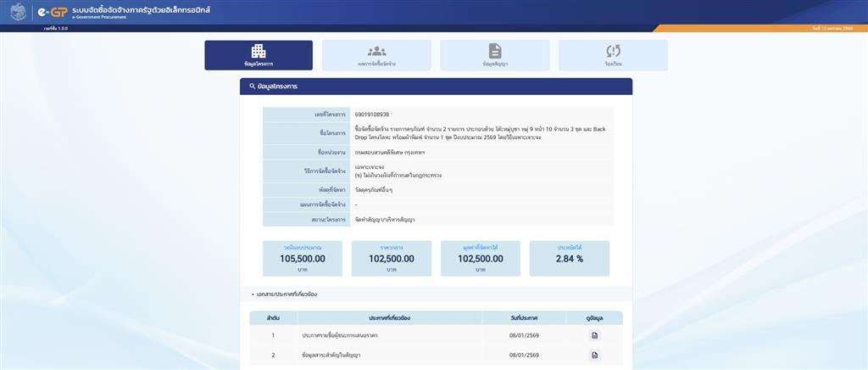This screenshot has height=370, width=868.
Task: Select the ประหยัดได้ 2.84 % card
Action: point(570,258)
